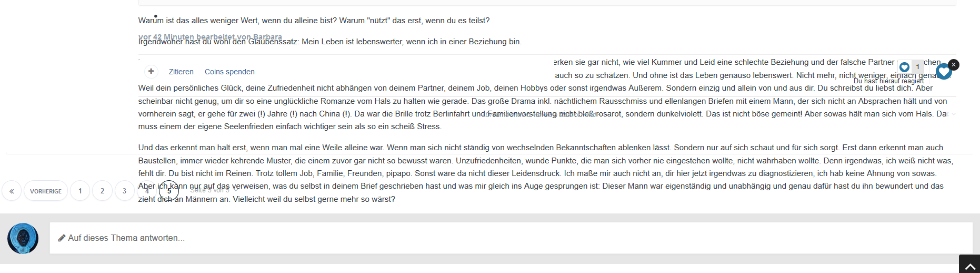The width and height of the screenshot is (980, 273).
Task: Remove your reaction with the black X
Action: tap(954, 64)
